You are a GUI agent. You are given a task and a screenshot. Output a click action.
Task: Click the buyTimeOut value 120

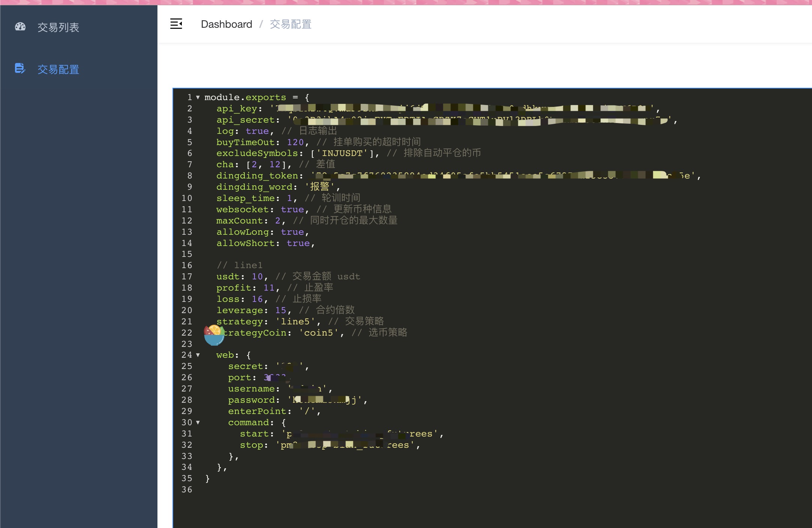[295, 142]
